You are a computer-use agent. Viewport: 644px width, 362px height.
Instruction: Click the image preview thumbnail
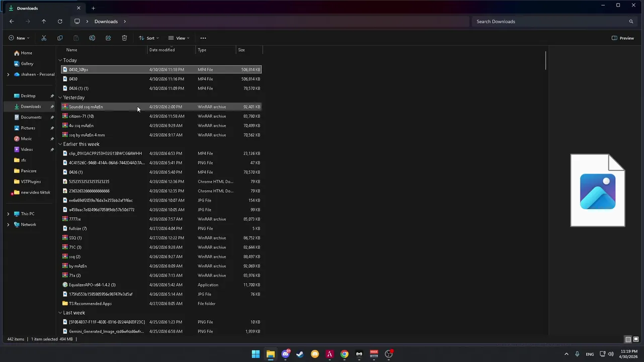pyautogui.click(x=598, y=191)
